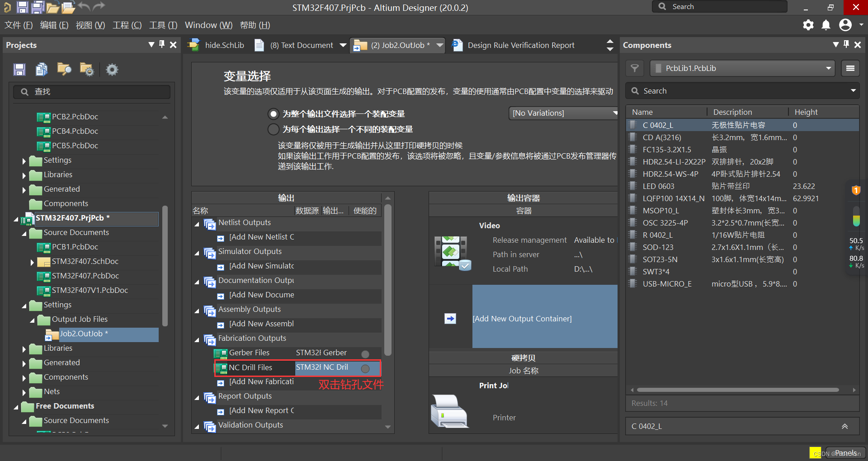The height and width of the screenshot is (461, 868).
Task: Click the Save icon in title bar
Action: coord(23,7)
